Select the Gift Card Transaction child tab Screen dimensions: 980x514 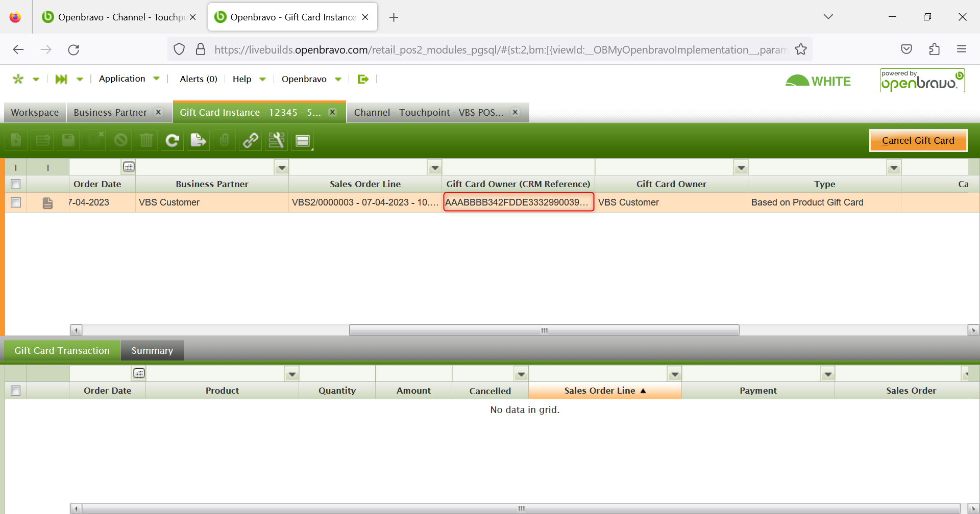pyautogui.click(x=62, y=351)
